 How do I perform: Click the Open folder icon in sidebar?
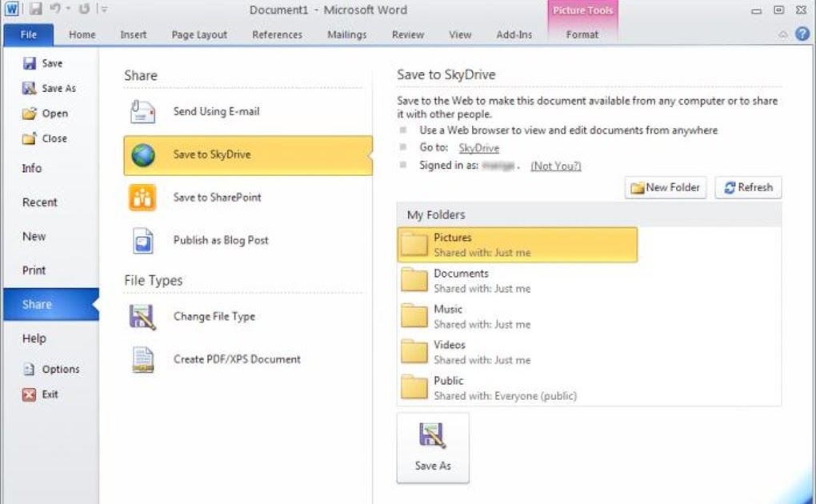29,113
